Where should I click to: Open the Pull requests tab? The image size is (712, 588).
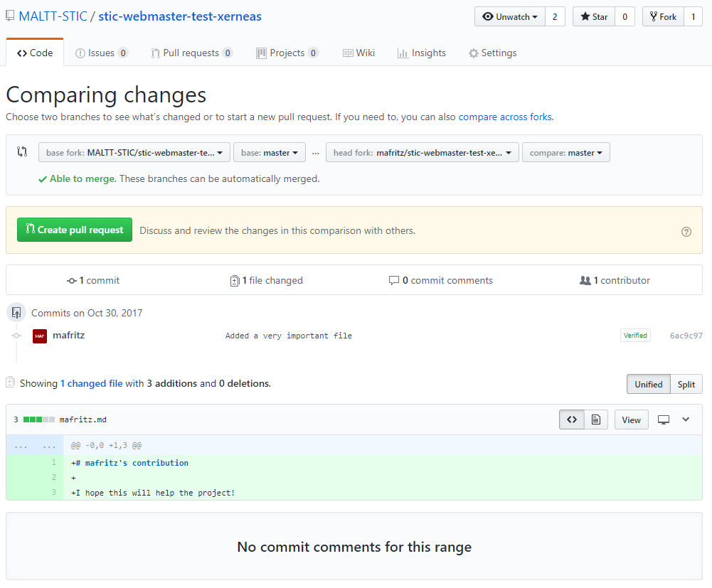(x=191, y=53)
